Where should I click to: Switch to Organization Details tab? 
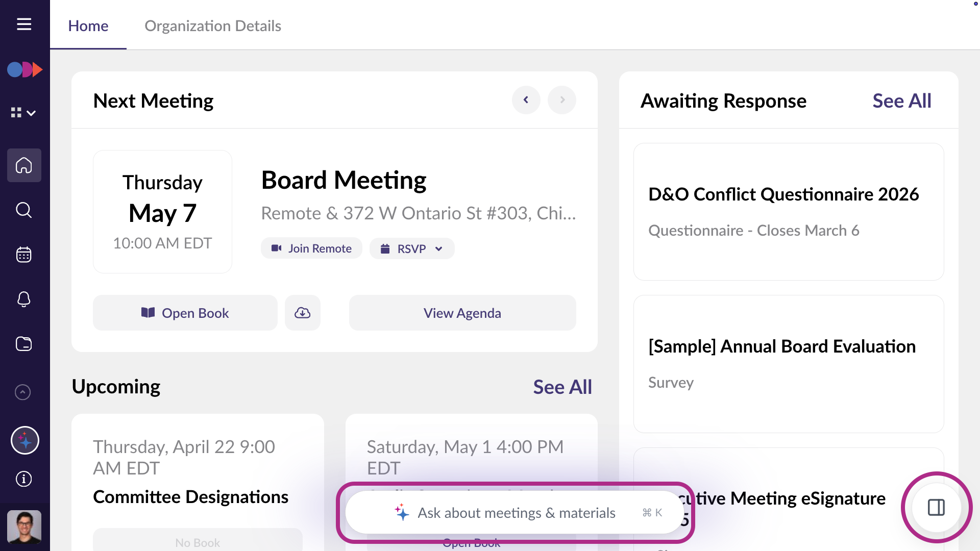point(213,26)
